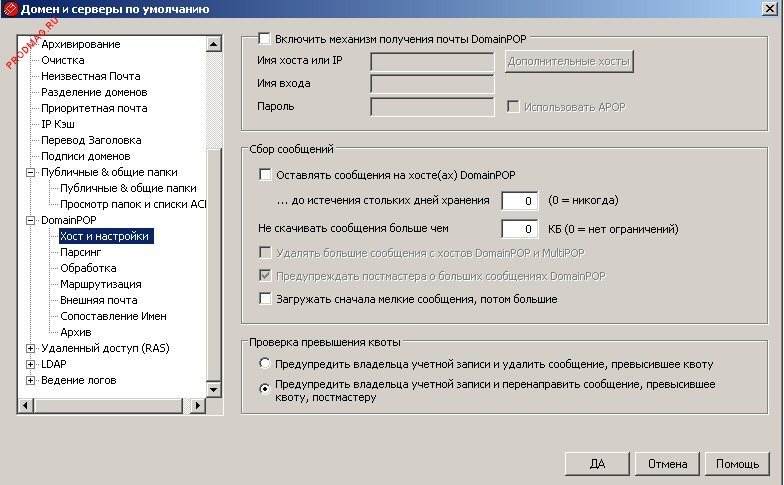The width and height of the screenshot is (784, 485).
Task: Toggle 'Загружать сначала мелкие сообщения' checkbox
Action: (x=265, y=298)
